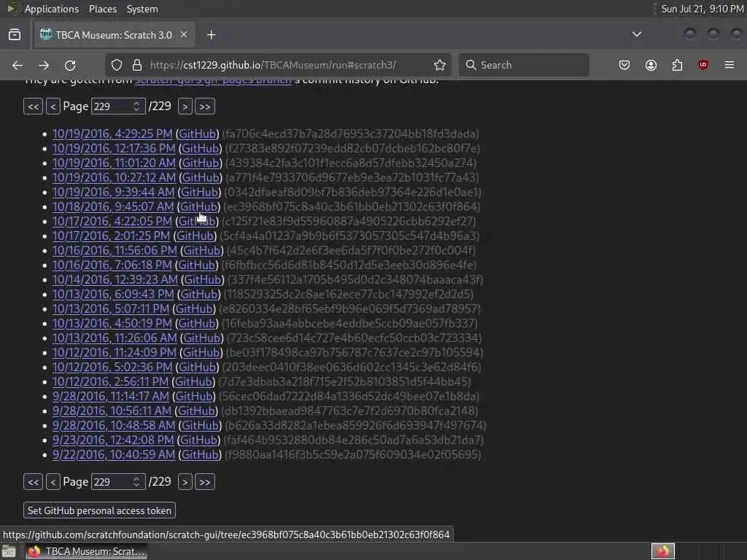
Task: Open the 9/28/2016, 10:48:58 AM build
Action: point(114,425)
